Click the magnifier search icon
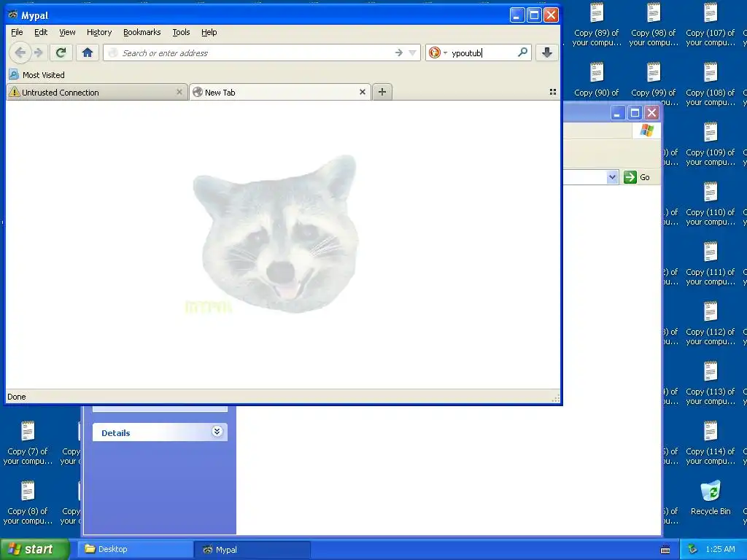 pyautogui.click(x=522, y=52)
